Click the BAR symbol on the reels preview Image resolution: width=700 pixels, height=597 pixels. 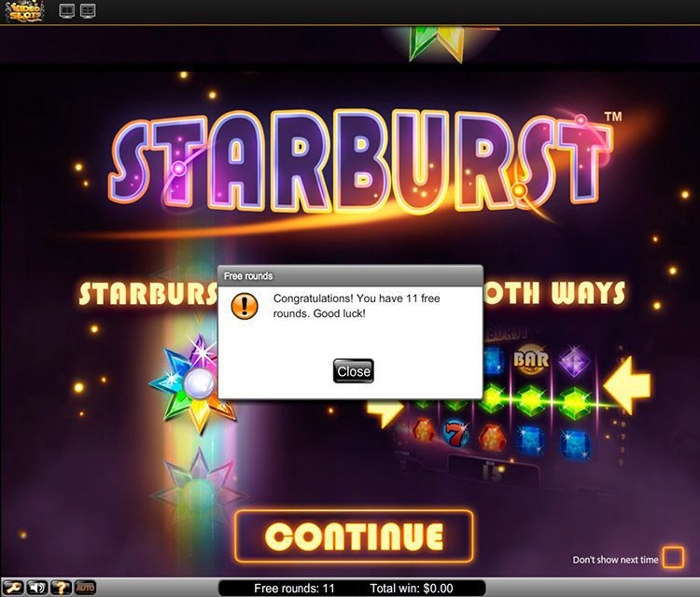[531, 358]
